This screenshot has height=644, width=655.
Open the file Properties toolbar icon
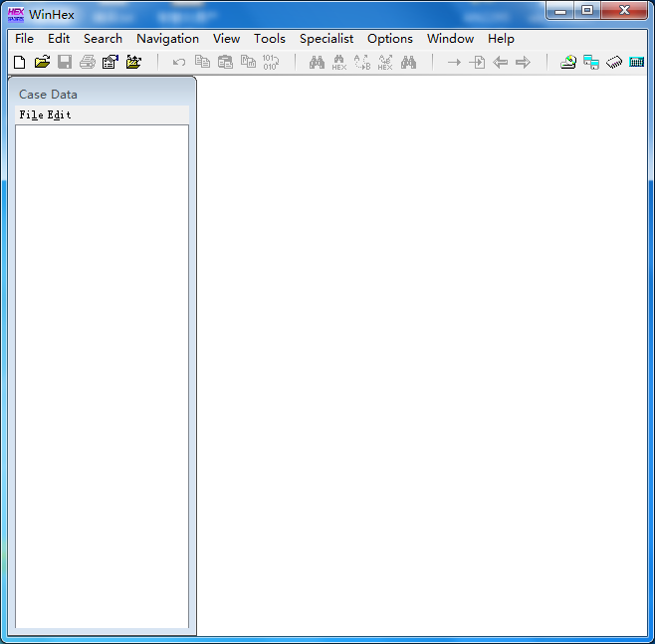click(x=110, y=63)
